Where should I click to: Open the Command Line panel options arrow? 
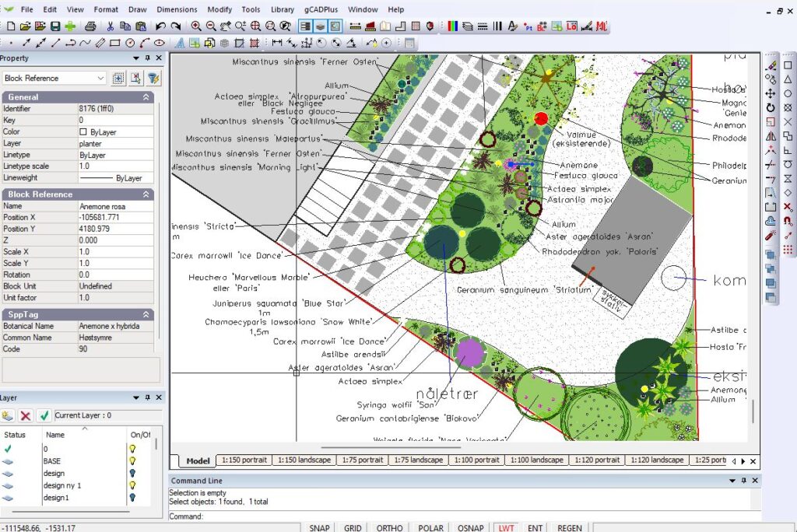pyautogui.click(x=732, y=481)
